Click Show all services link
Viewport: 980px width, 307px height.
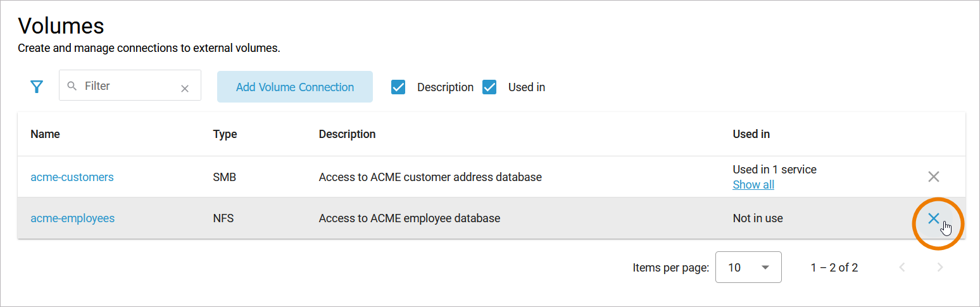coord(753,185)
